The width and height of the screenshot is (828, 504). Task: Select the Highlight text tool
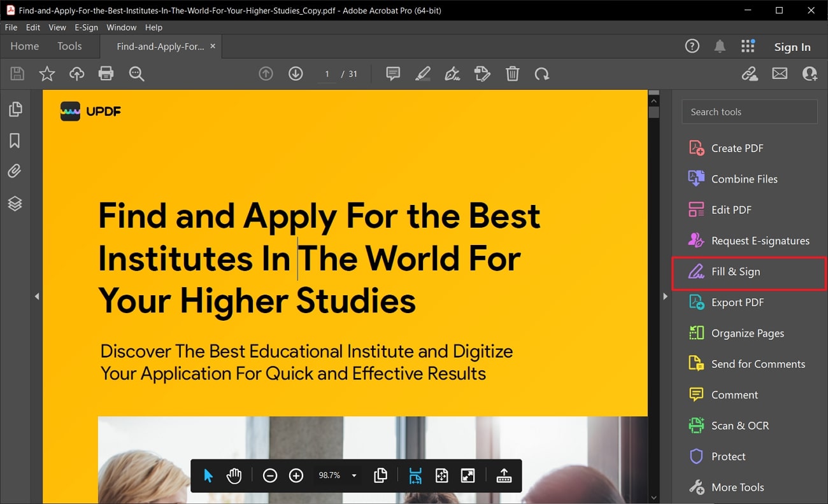422,73
